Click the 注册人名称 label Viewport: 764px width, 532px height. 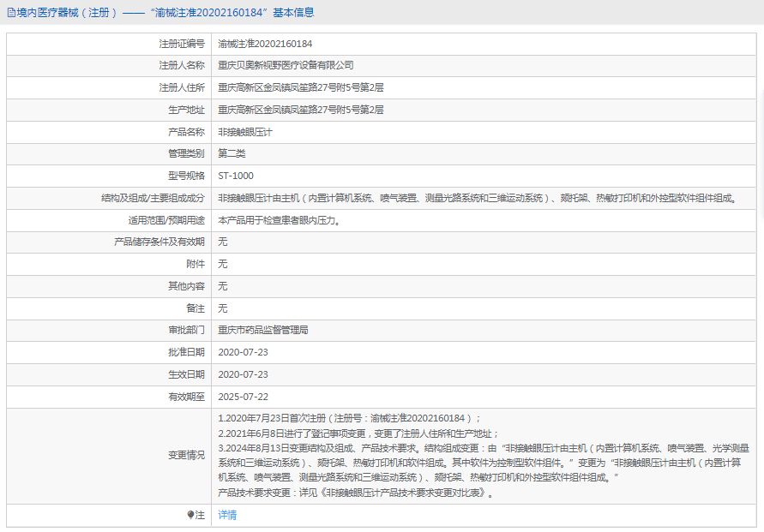182,65
